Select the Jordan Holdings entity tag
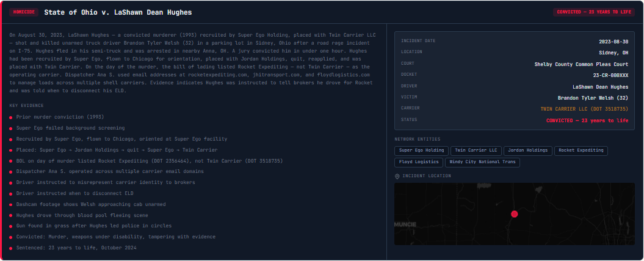644x261 pixels. click(x=528, y=150)
